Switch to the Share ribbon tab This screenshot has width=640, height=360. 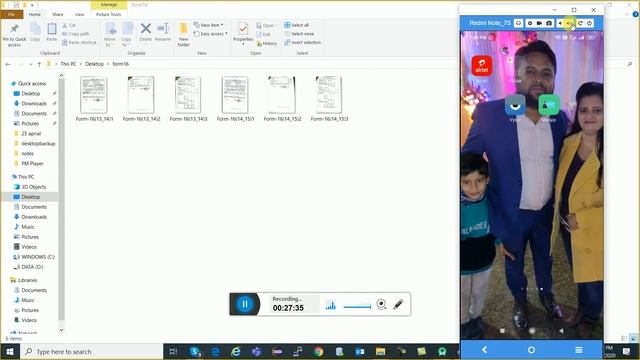(x=58, y=14)
